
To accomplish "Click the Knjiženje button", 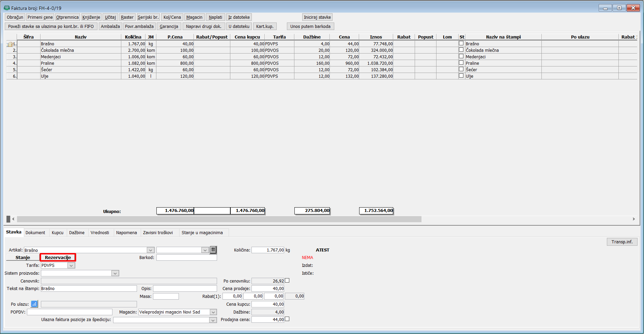I will click(91, 17).
